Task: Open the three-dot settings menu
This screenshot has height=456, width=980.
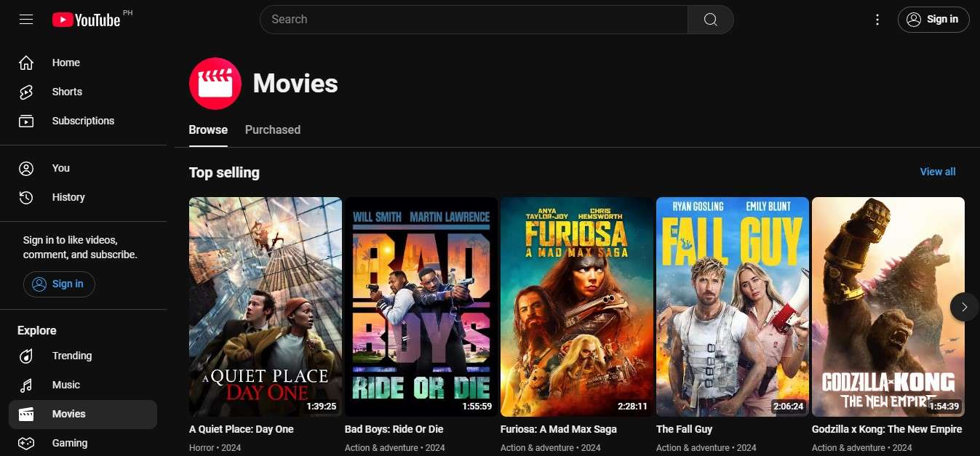Action: tap(877, 20)
